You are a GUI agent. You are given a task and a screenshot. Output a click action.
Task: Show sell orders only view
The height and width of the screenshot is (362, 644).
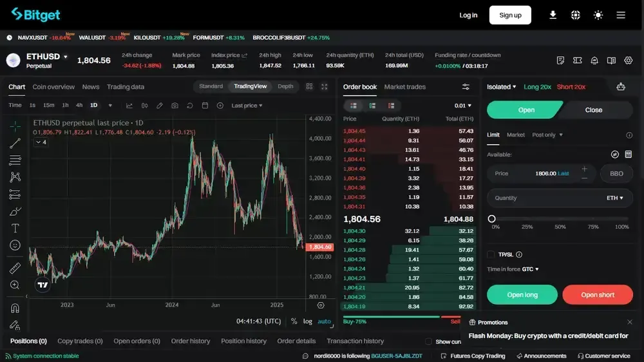pos(391,106)
